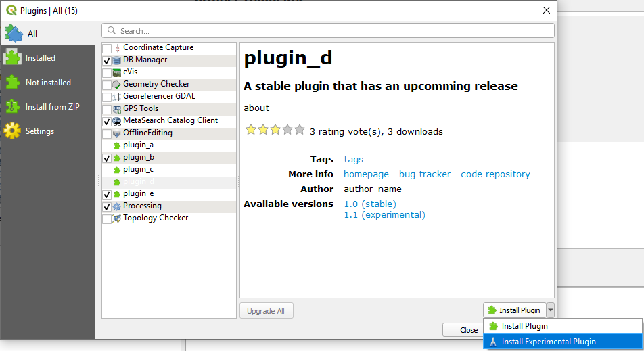Image resolution: width=644 pixels, height=351 pixels.
Task: Click the GPS Tools icon
Action: 116,109
